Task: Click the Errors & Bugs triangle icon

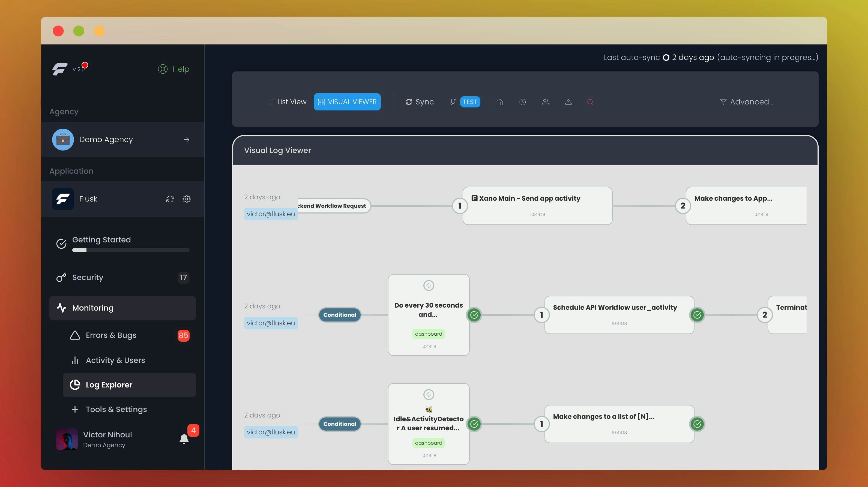Action: point(75,335)
